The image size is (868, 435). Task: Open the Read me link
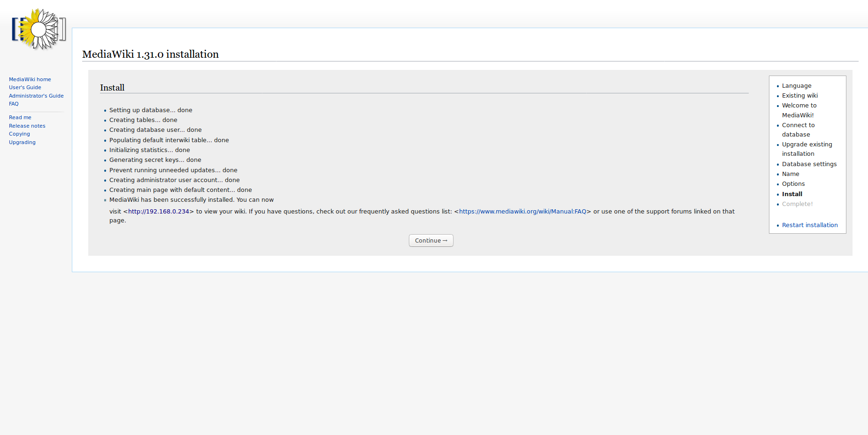click(x=20, y=117)
